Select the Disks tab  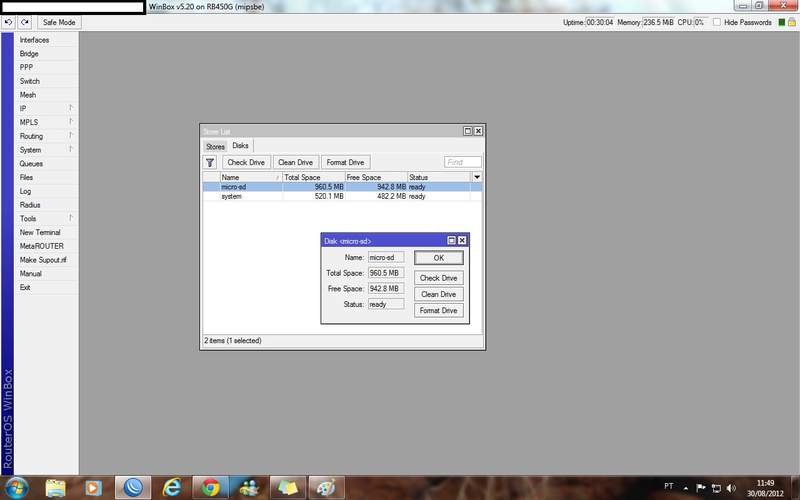[x=240, y=145]
